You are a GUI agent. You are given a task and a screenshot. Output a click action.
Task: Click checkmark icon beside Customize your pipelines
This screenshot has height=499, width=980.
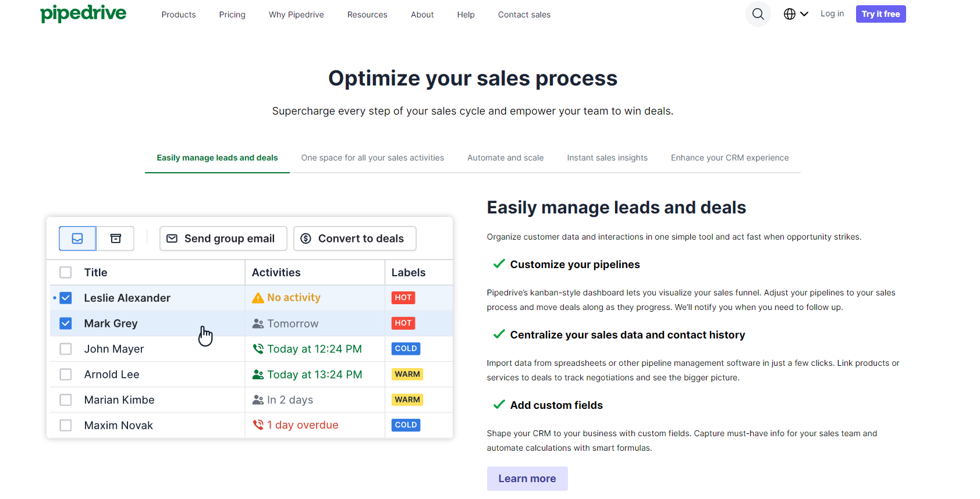(x=499, y=264)
